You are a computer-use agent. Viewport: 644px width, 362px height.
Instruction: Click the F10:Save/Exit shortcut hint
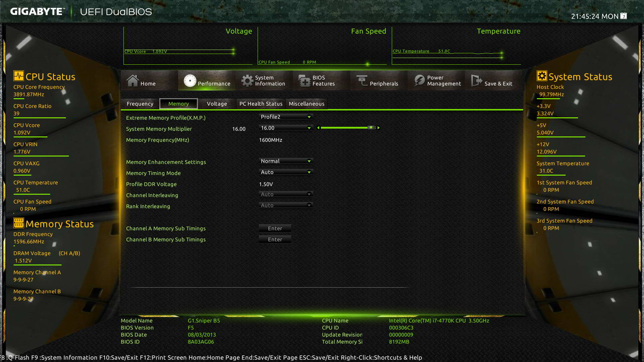[x=119, y=357]
